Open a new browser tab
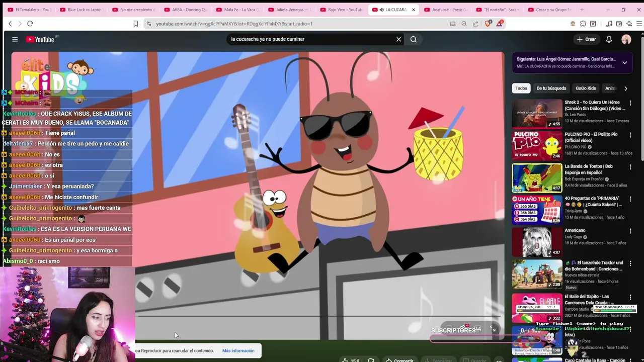Screen dimensions: 644x362 (x=582, y=10)
